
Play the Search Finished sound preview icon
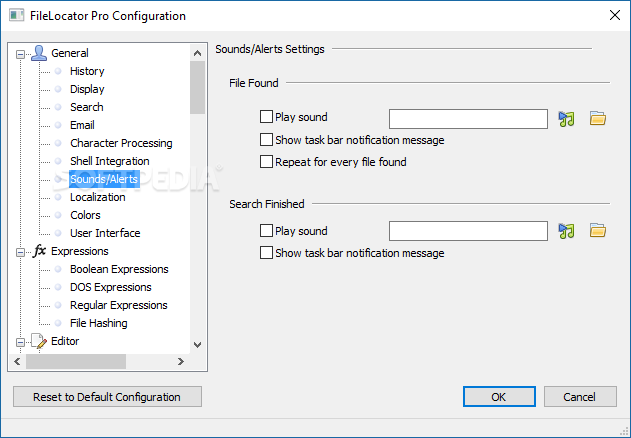(567, 231)
